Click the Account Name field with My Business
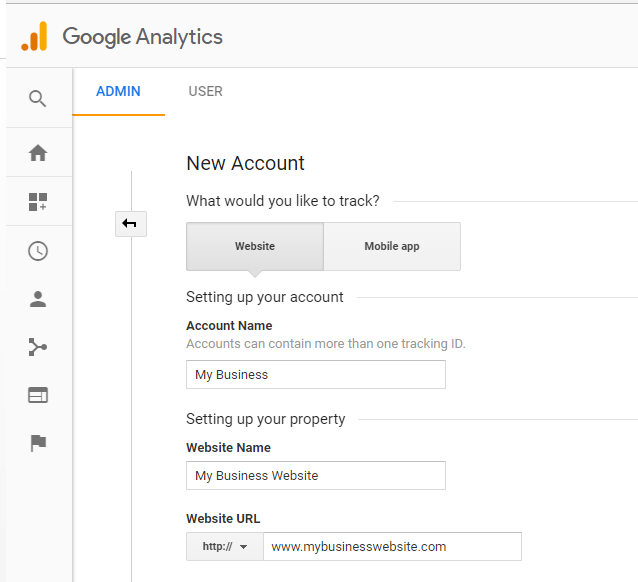The image size is (638, 582). click(316, 375)
